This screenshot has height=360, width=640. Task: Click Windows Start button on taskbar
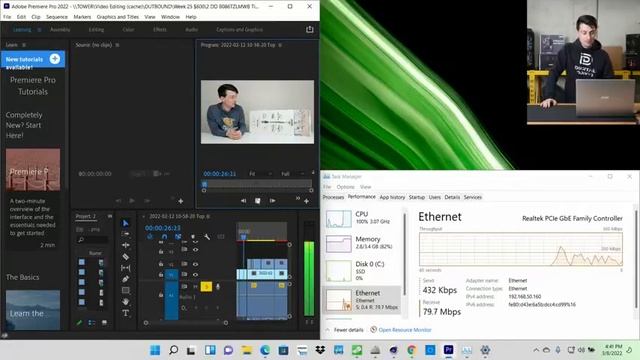(x=155, y=350)
